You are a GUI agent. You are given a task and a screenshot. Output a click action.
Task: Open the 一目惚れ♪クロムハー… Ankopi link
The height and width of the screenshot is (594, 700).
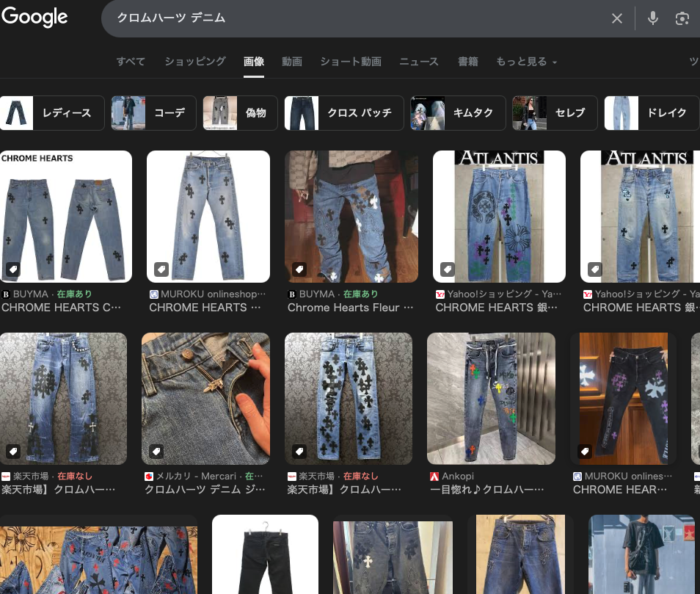[486, 490]
